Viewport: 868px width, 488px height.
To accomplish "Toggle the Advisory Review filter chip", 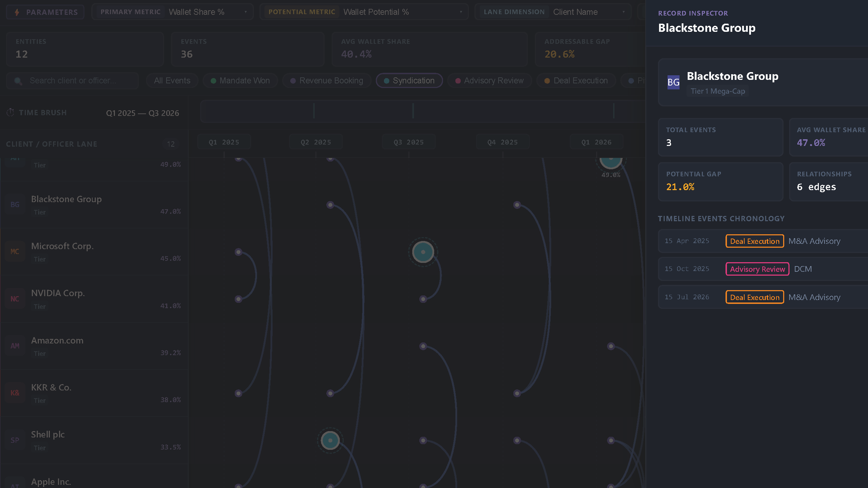I will click(489, 81).
